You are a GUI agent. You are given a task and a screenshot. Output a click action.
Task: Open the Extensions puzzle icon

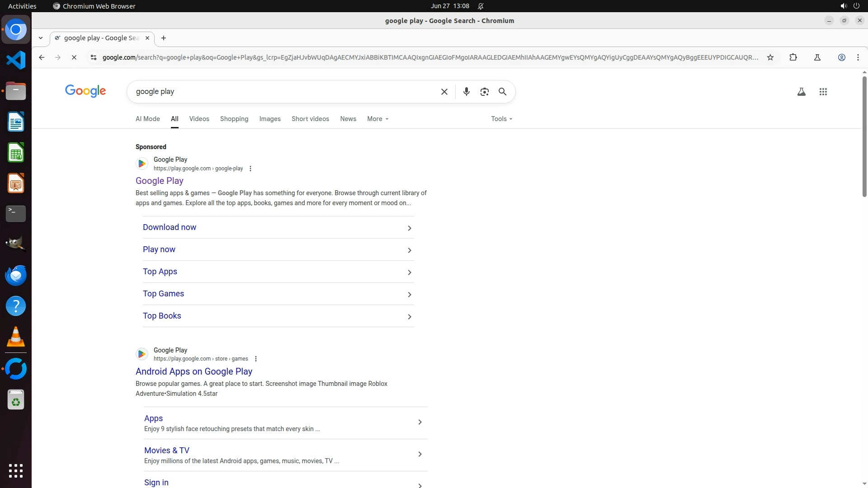tap(793, 57)
